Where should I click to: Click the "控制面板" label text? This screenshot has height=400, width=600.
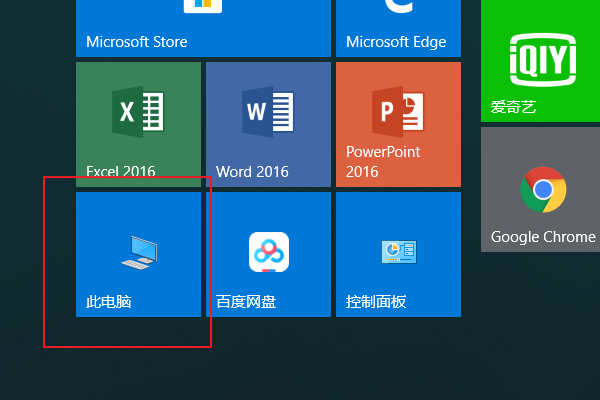coord(376,302)
